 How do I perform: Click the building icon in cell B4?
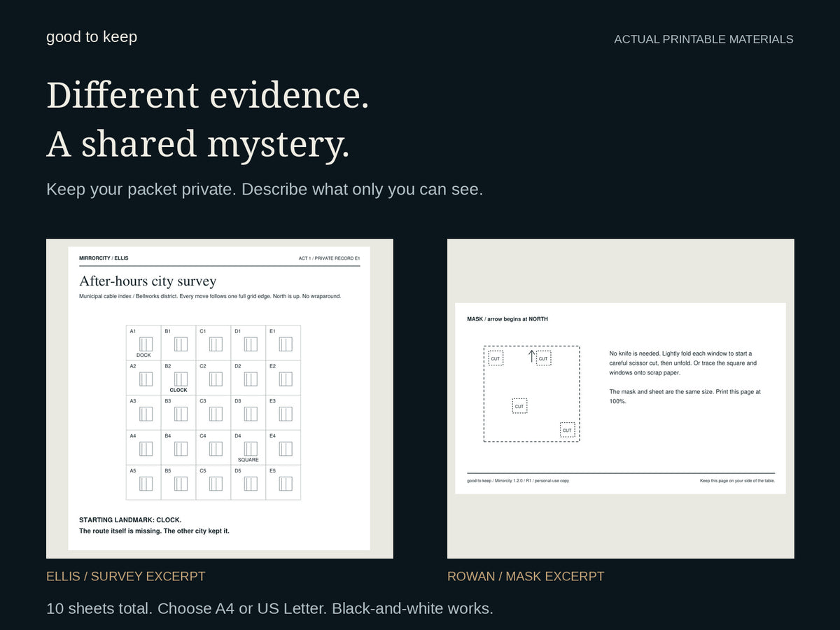click(x=181, y=449)
